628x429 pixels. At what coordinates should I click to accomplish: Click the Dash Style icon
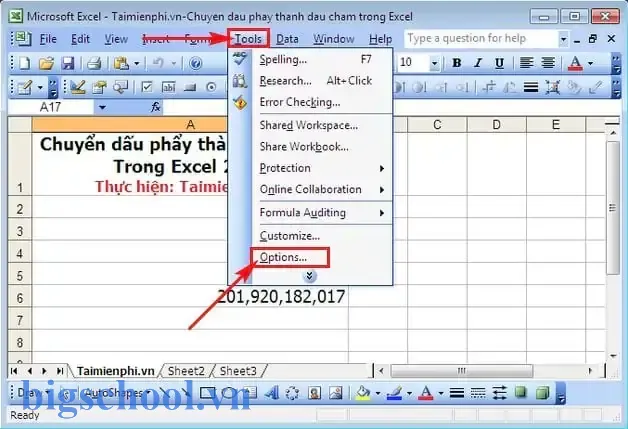tap(478, 393)
